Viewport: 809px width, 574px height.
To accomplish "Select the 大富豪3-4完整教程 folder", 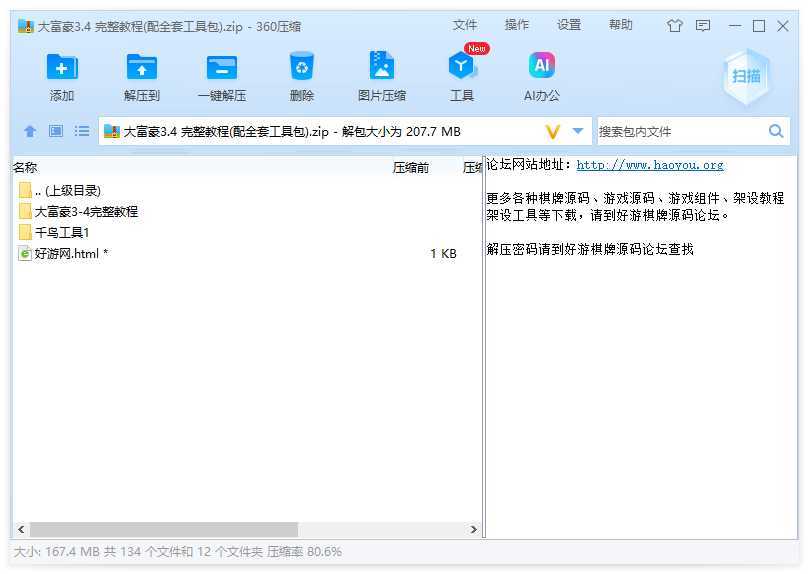I will tap(246, 211).
